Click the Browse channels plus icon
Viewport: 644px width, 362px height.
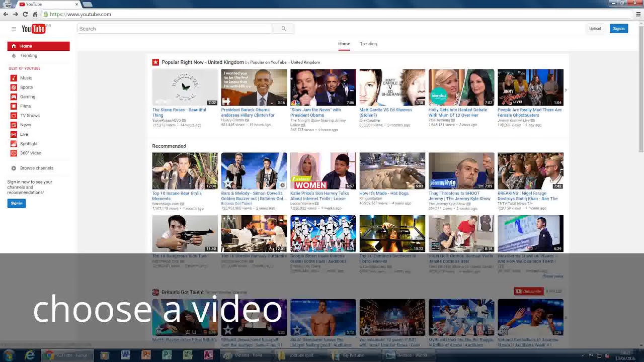(x=14, y=168)
